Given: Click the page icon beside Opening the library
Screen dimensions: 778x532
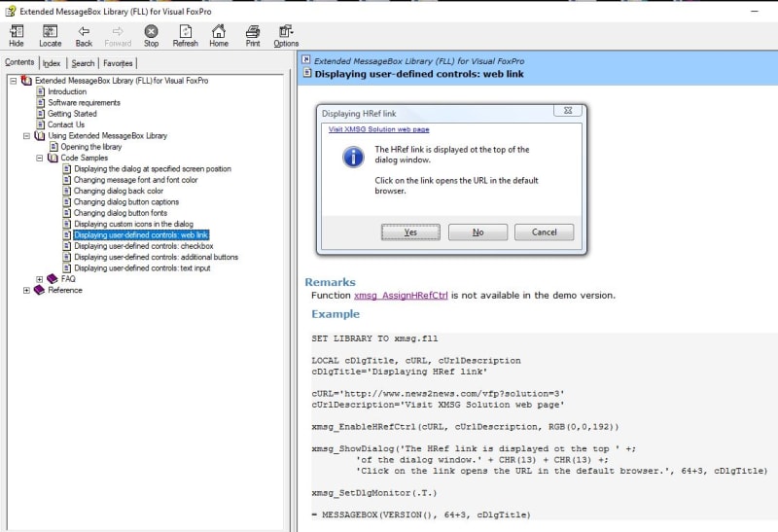Looking at the screenshot, I should [53, 147].
